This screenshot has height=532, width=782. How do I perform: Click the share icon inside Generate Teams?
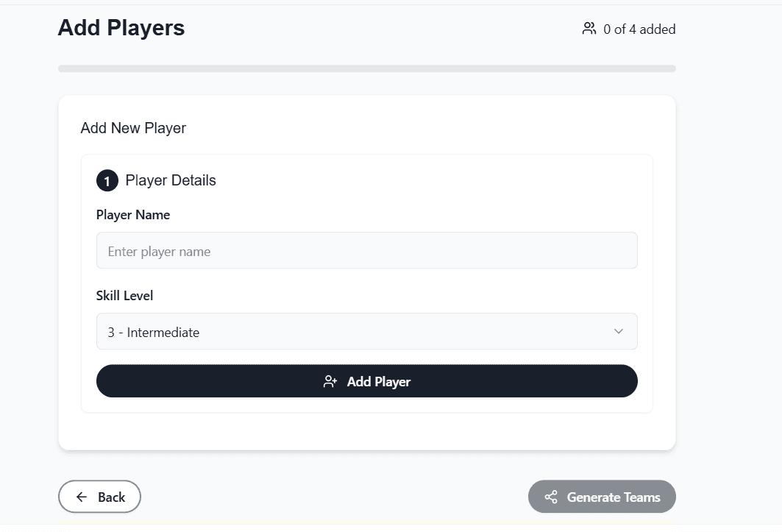pos(550,497)
